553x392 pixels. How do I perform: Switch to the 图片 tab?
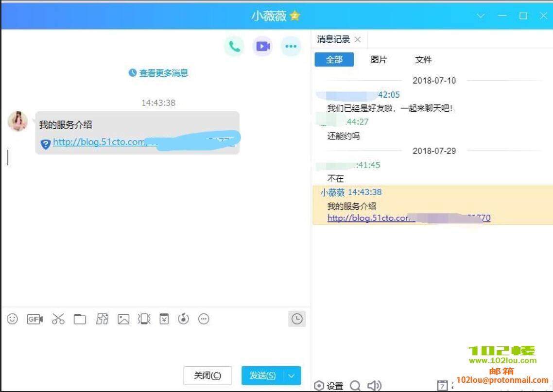click(x=379, y=60)
